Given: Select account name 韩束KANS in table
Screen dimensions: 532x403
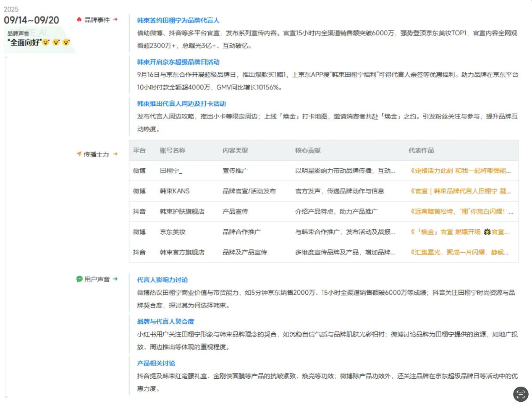Looking at the screenshot, I should (x=175, y=191).
